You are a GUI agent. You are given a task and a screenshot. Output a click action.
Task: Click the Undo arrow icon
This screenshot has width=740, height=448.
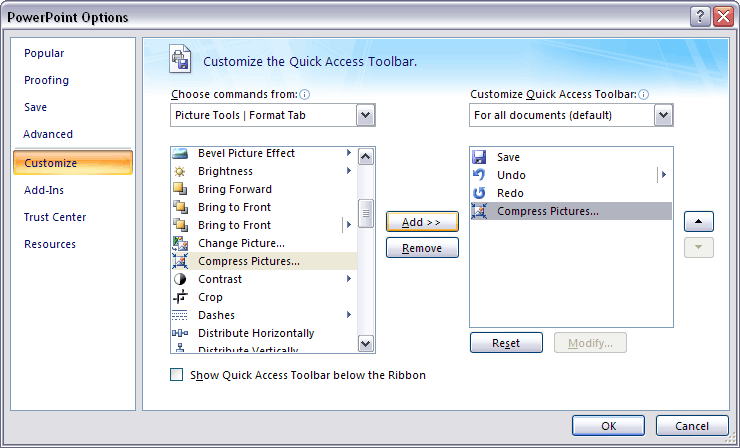(479, 175)
